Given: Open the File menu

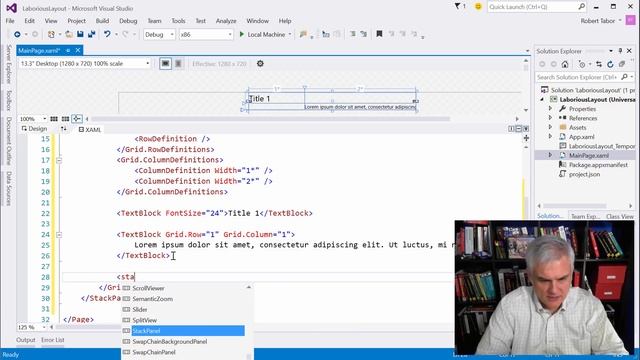Looking at the screenshot, I should tap(10, 21).
